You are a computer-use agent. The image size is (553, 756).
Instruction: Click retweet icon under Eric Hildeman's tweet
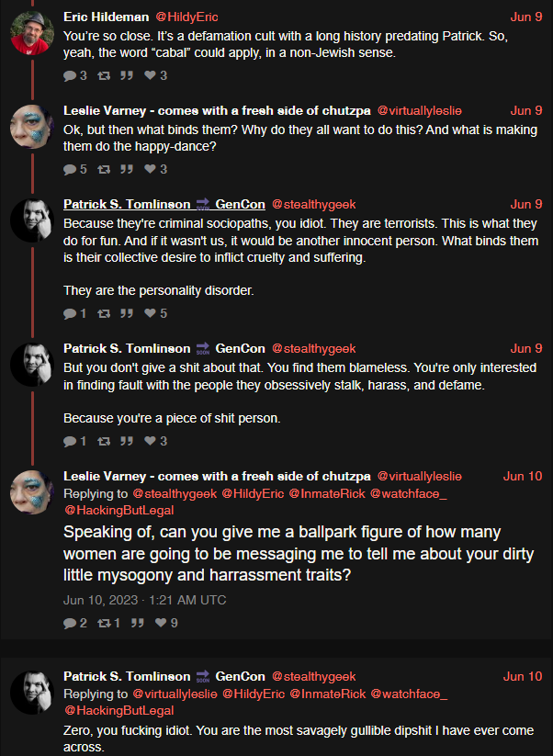pyautogui.click(x=104, y=75)
